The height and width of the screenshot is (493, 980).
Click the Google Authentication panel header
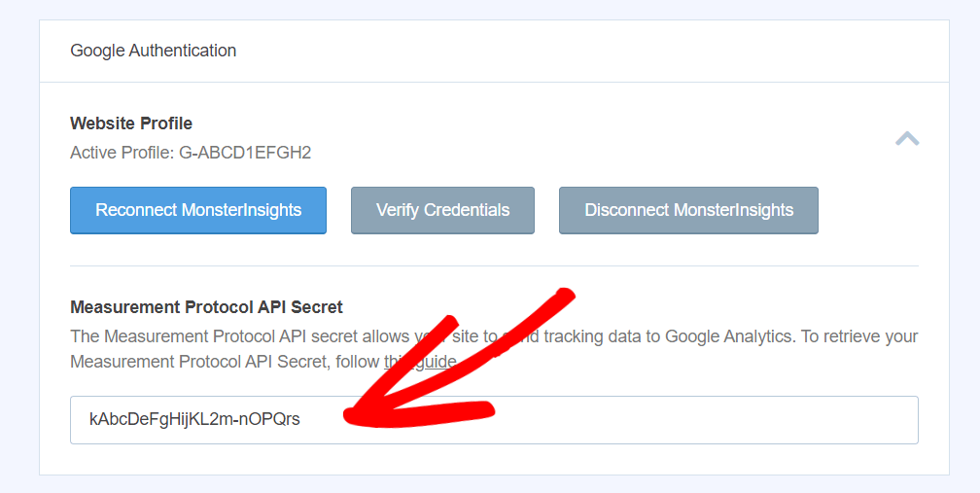click(x=154, y=51)
